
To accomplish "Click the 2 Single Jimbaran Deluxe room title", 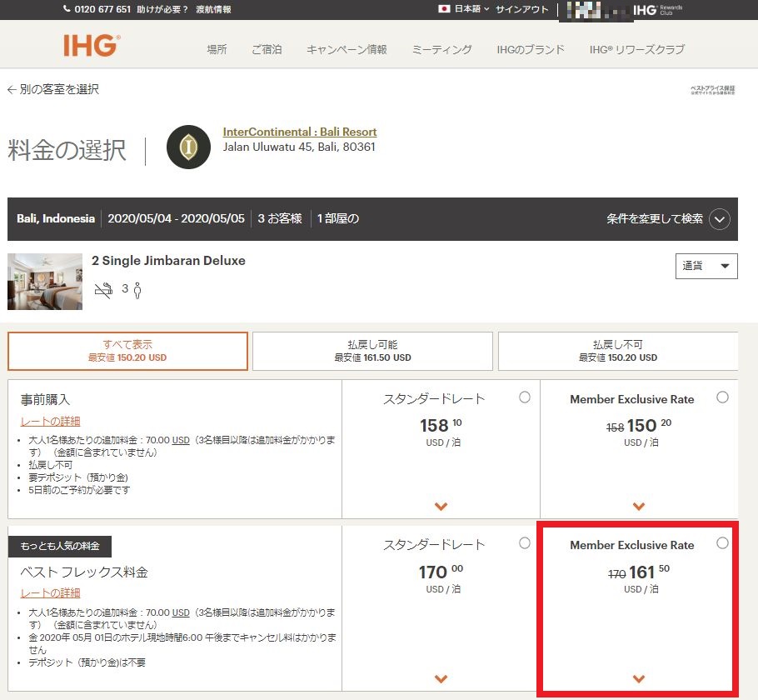I will point(169,261).
